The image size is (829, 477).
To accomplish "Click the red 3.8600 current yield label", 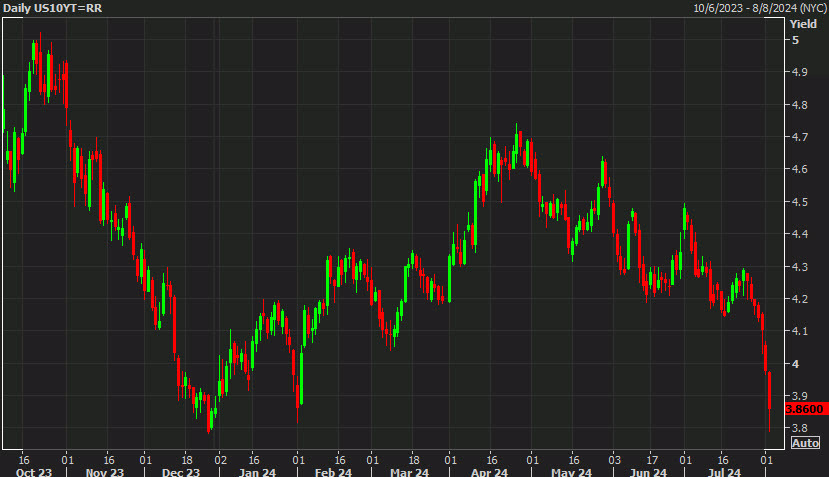I will pos(804,409).
